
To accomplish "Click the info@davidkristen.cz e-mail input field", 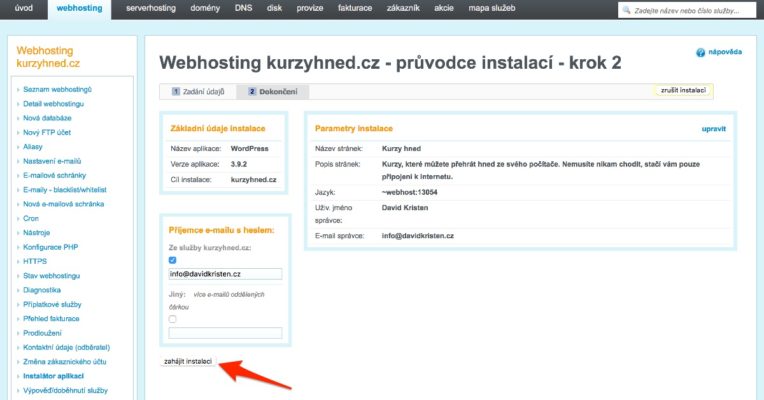I will [225, 274].
